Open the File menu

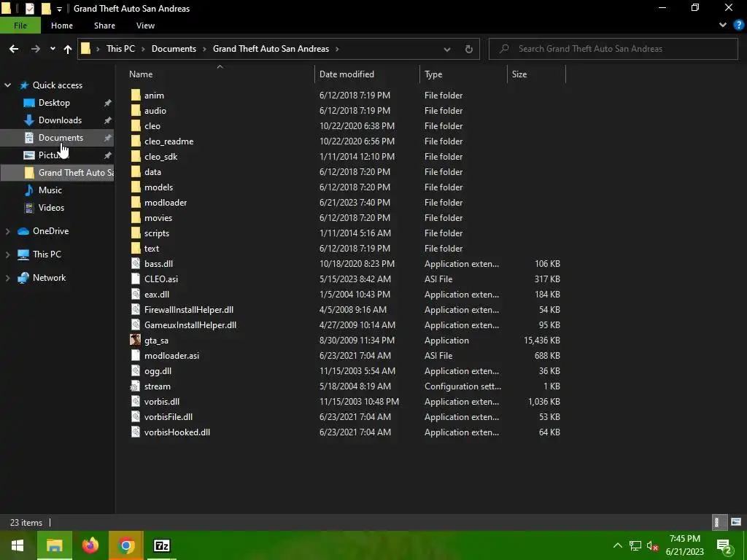(x=20, y=26)
